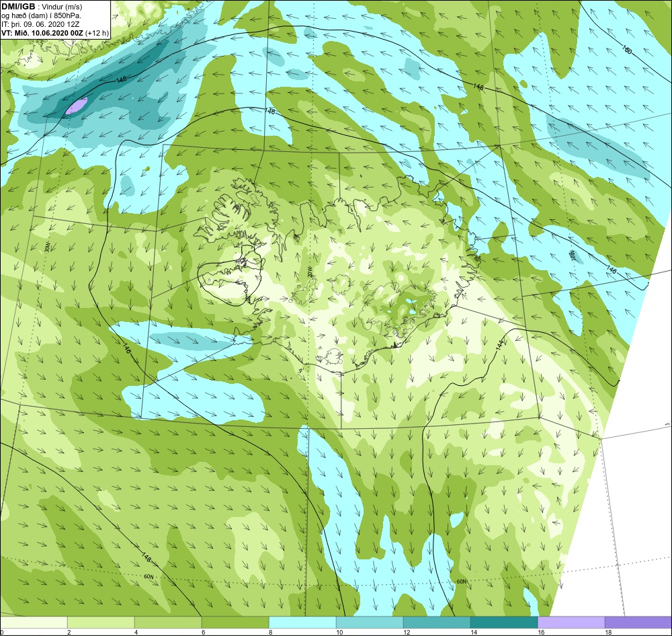
Task: Select the 'Vindur (m/s)' label
Action: 62,7
